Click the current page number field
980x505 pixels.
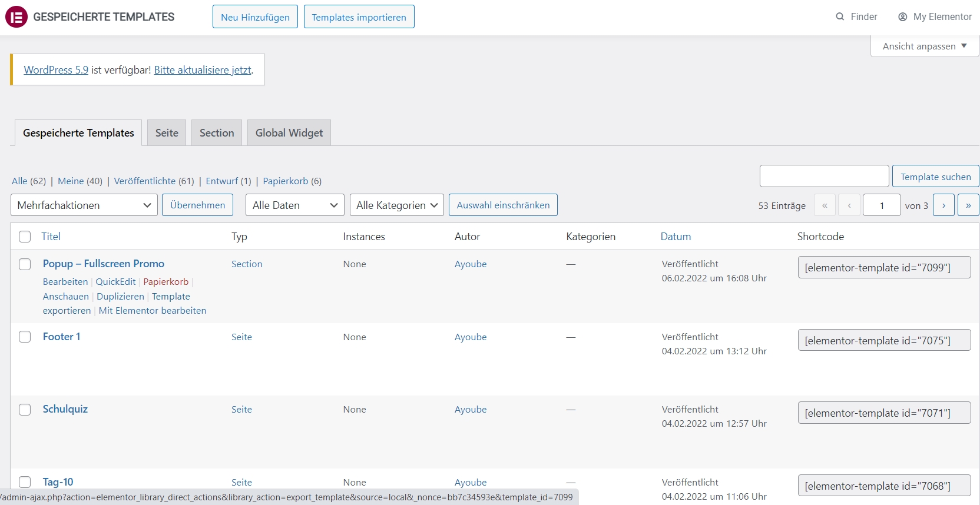(882, 205)
